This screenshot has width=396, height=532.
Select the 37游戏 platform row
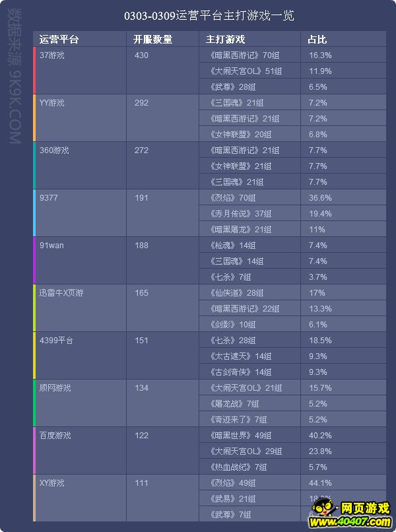pos(209,71)
